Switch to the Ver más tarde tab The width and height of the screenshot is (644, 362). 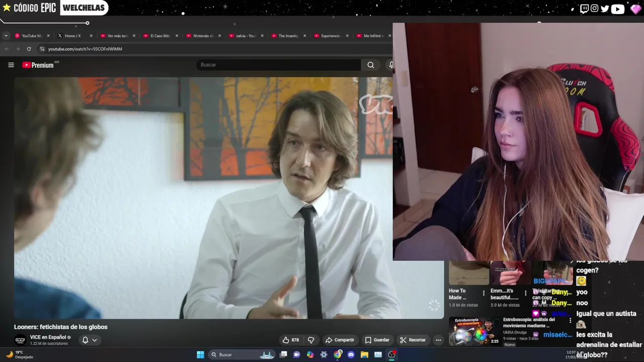(x=117, y=36)
